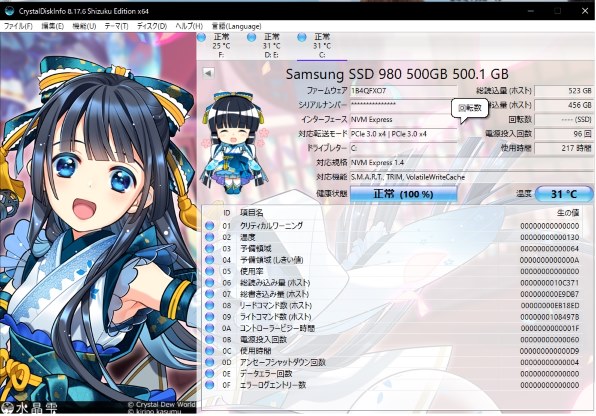Select the クリティカルワーニング row text
Image resolution: width=596 pixels, height=416 pixels.
coord(271,225)
